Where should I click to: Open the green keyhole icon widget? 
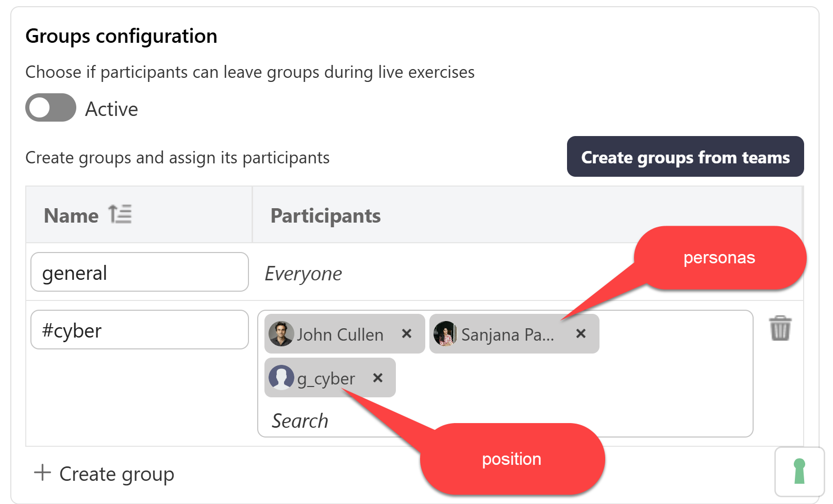click(x=799, y=472)
